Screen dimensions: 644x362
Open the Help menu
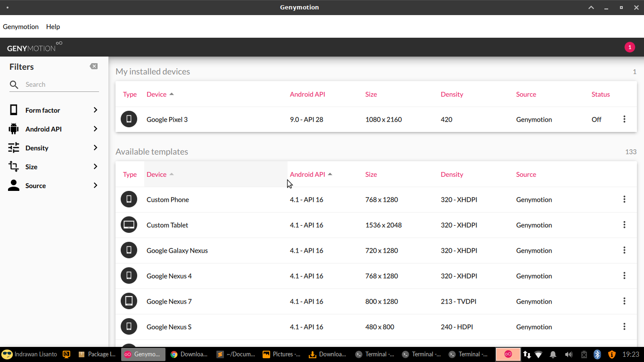pyautogui.click(x=53, y=26)
